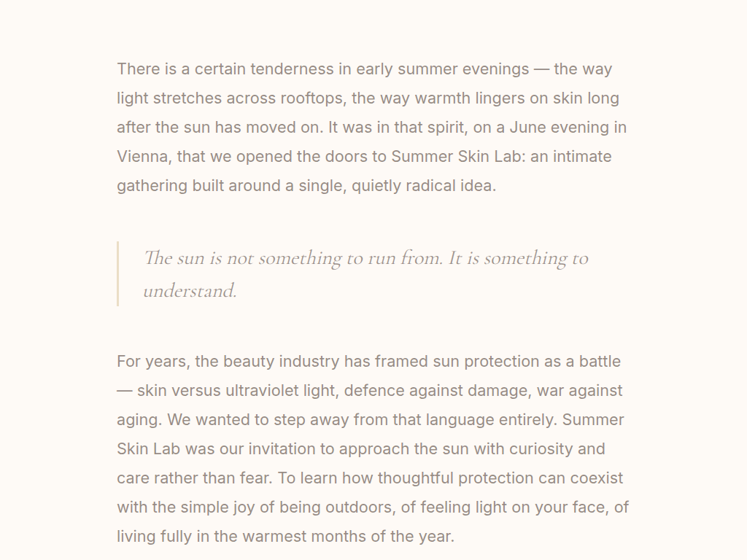Click the word "intimate" in the first paragraph
This screenshot has height=560, width=747.
582,157
